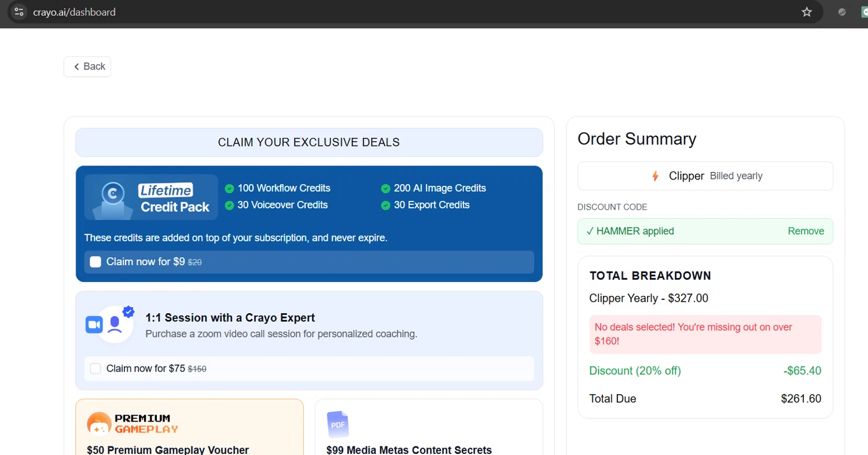Open the dark circular browser extension icon
Viewport: 868px width, 455px height.
point(843,12)
